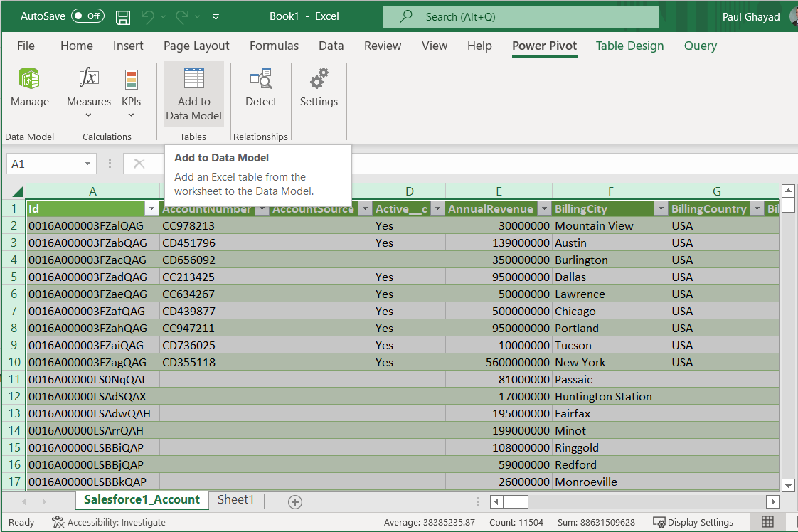Viewport: 798px width, 532px height.
Task: Toggle AutoSave switch
Action: (x=87, y=16)
